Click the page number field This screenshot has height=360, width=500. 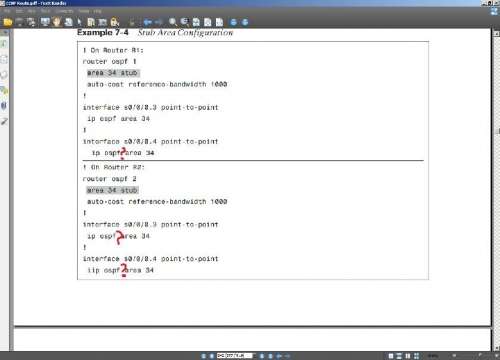click(x=235, y=356)
